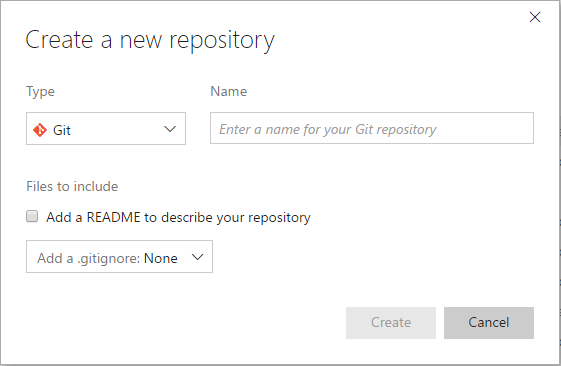Open the Add a .gitignore dropdown
This screenshot has height=366, width=561.
(x=119, y=257)
